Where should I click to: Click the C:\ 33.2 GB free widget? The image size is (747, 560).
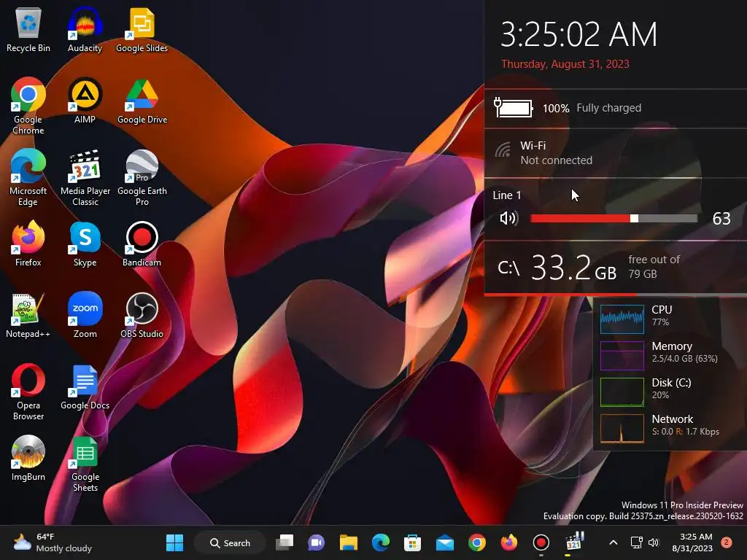[616, 267]
